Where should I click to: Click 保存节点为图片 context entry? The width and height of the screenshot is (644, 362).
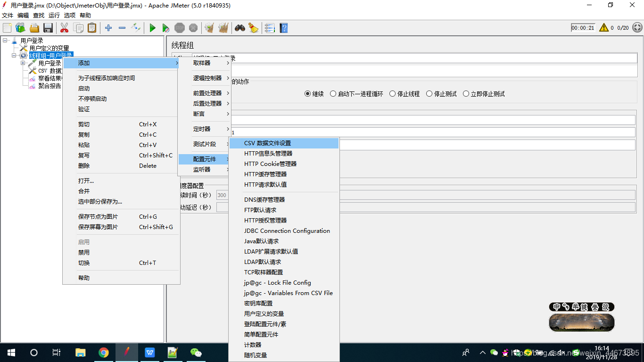pyautogui.click(x=121, y=216)
